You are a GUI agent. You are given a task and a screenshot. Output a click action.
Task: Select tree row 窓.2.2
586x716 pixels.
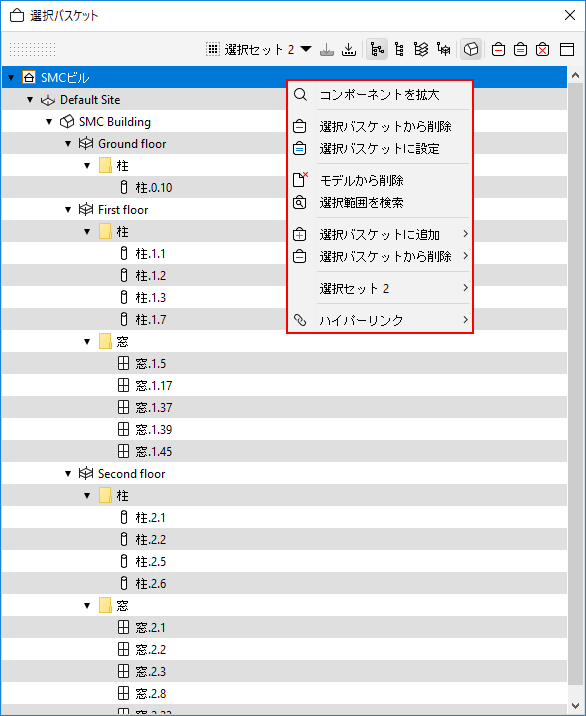coord(284,649)
